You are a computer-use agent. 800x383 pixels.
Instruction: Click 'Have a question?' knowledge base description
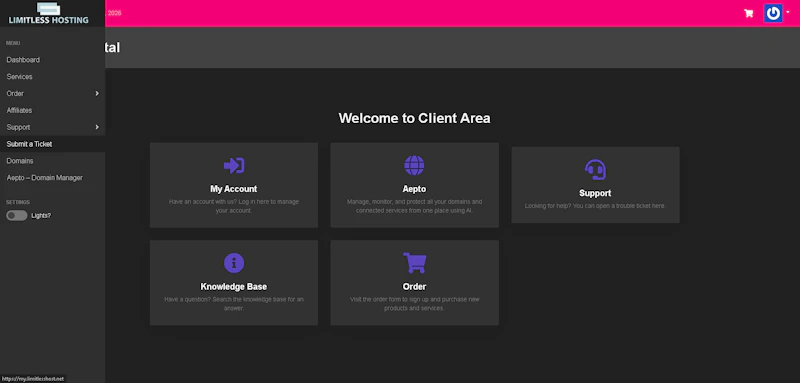click(x=234, y=303)
